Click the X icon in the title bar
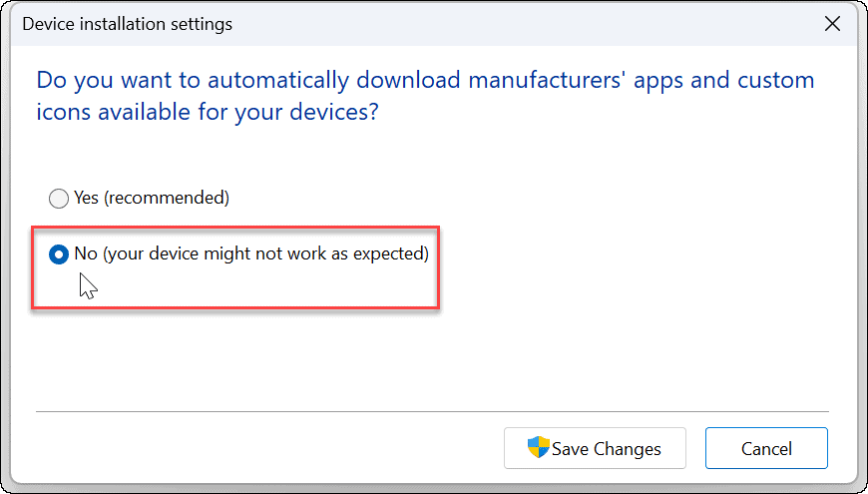The image size is (868, 494). tap(832, 24)
